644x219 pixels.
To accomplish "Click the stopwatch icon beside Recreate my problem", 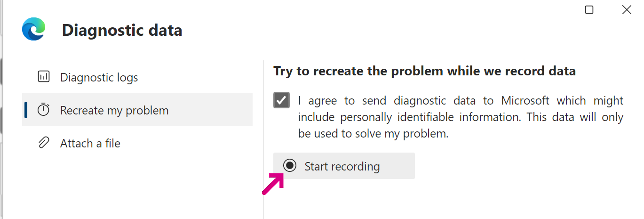I will (x=44, y=110).
